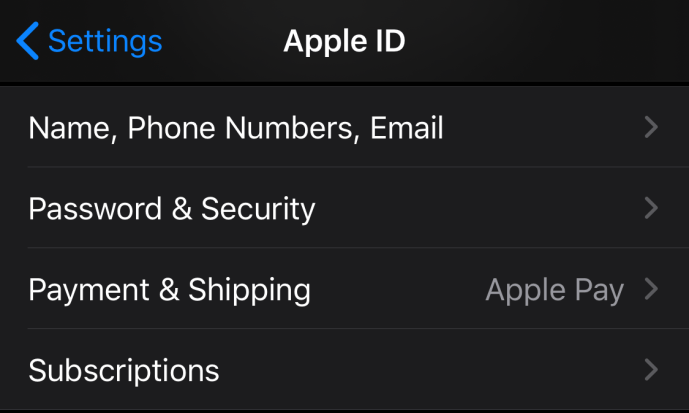Image resolution: width=689 pixels, height=413 pixels.
Task: Click the word "Email" in first row
Action: pos(407,128)
